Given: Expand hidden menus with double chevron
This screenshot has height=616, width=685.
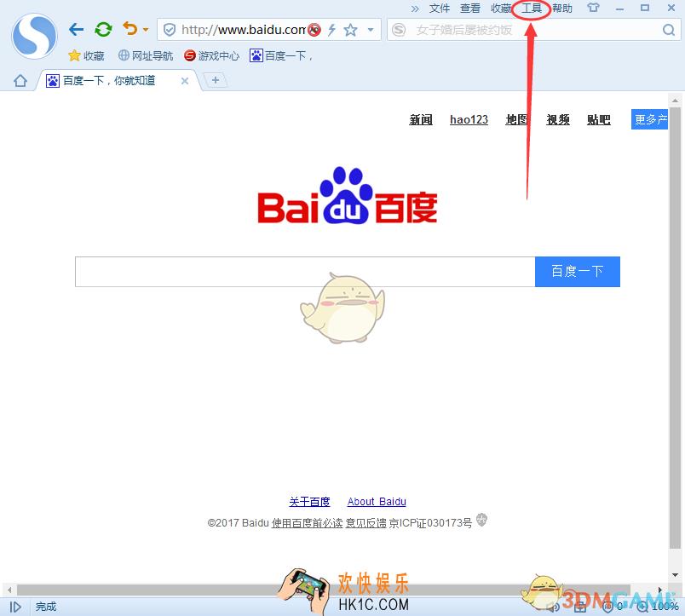Looking at the screenshot, I should pos(415,9).
